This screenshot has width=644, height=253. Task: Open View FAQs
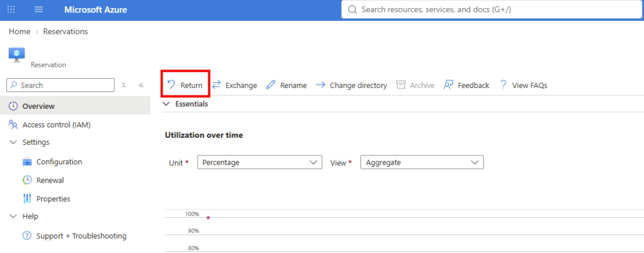(x=524, y=86)
